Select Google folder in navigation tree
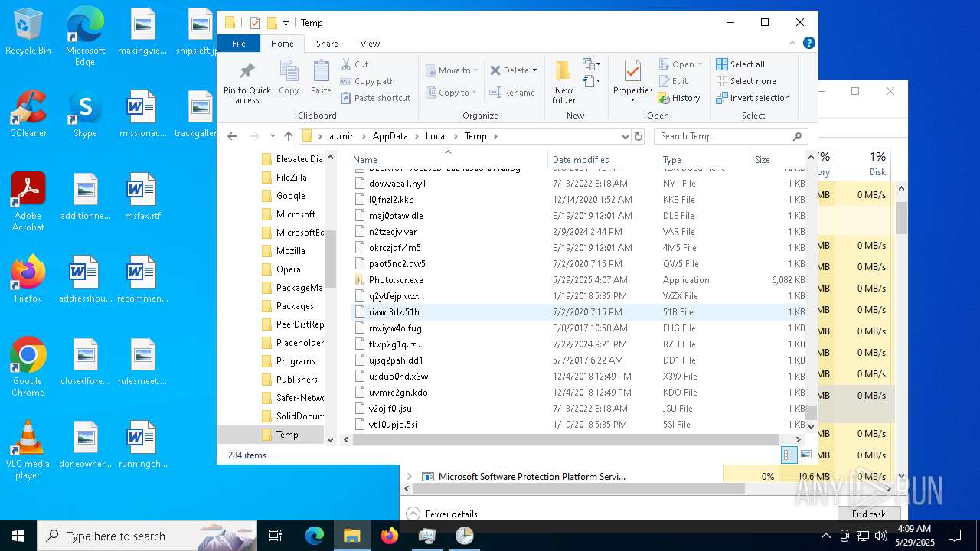The image size is (980, 551). tap(291, 196)
